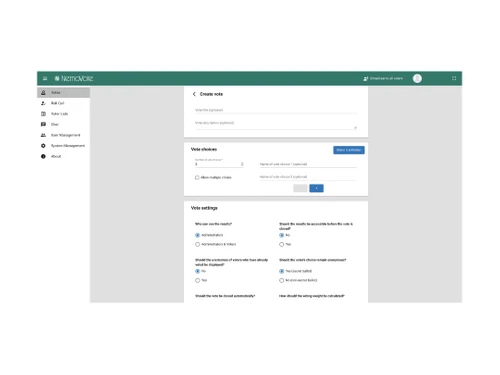The width and height of the screenshot is (500, 375).
Task: Open the user avatar menu
Action: (417, 78)
